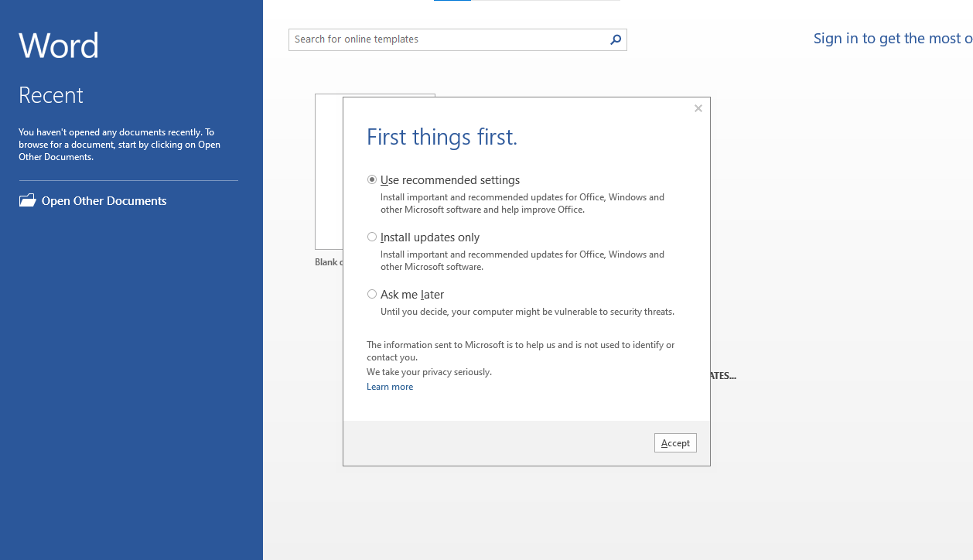Click the We take your privacy seriously text
The height and width of the screenshot is (560, 973).
[x=429, y=372]
